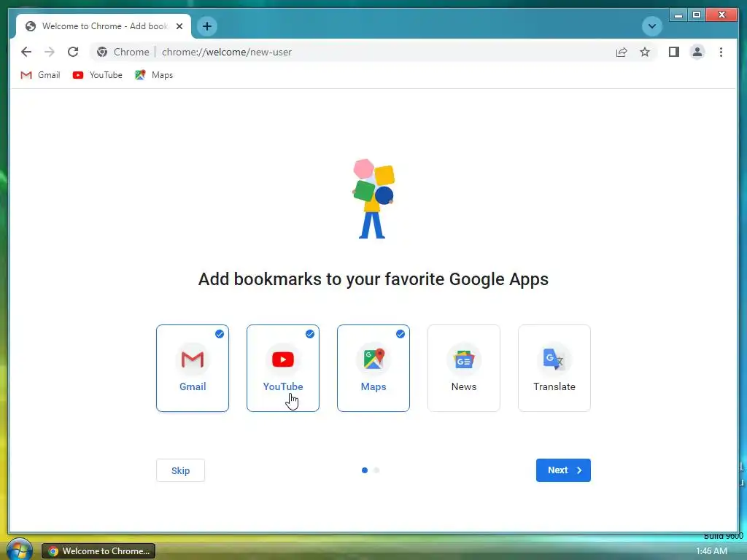Select the News app card
The image size is (747, 560).
click(x=464, y=368)
